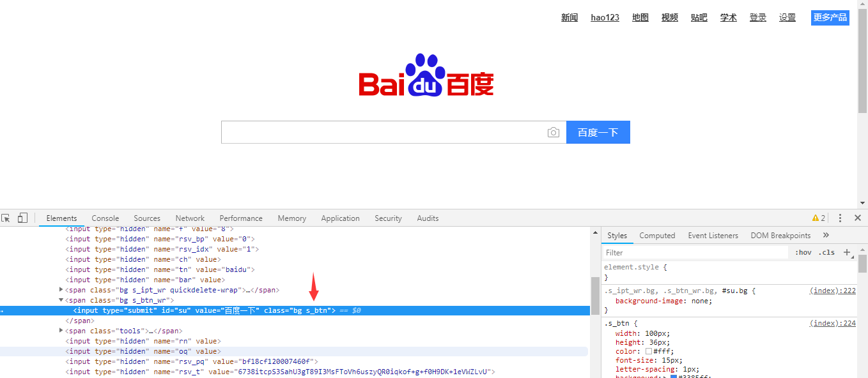The image size is (868, 378).
Task: Click the blue background color swatch
Action: [674, 377]
